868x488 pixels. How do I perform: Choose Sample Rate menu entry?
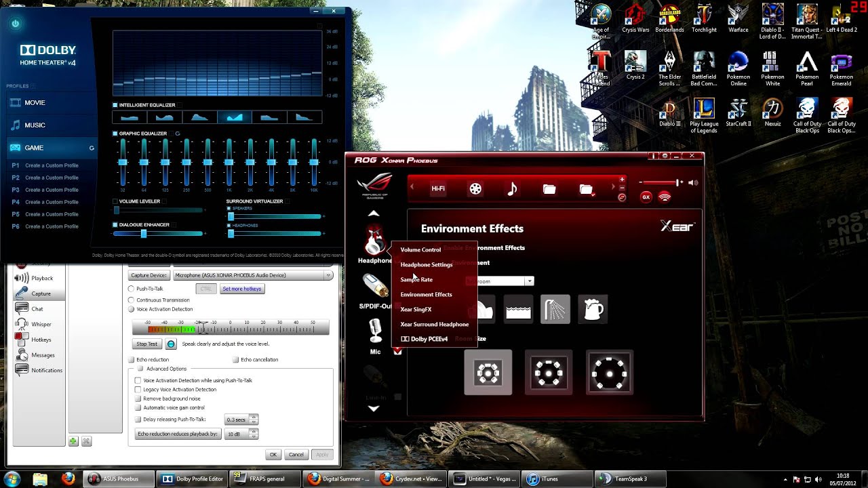tap(416, 279)
